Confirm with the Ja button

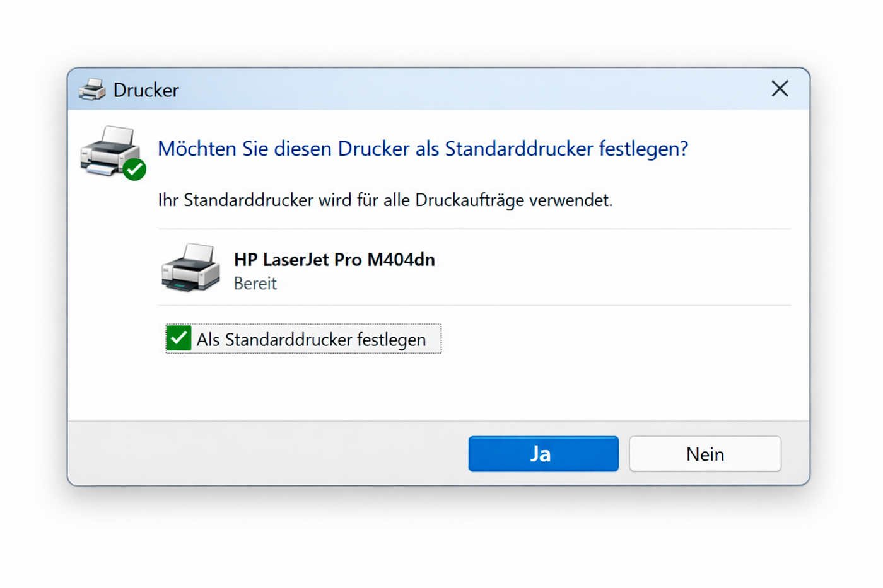pos(543,454)
